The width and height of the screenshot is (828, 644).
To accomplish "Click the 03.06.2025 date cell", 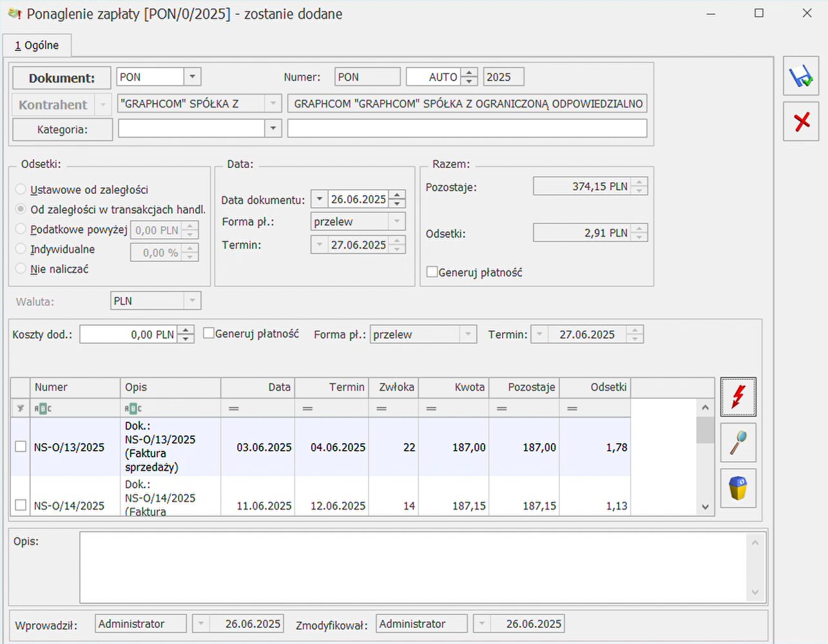I will (x=258, y=447).
